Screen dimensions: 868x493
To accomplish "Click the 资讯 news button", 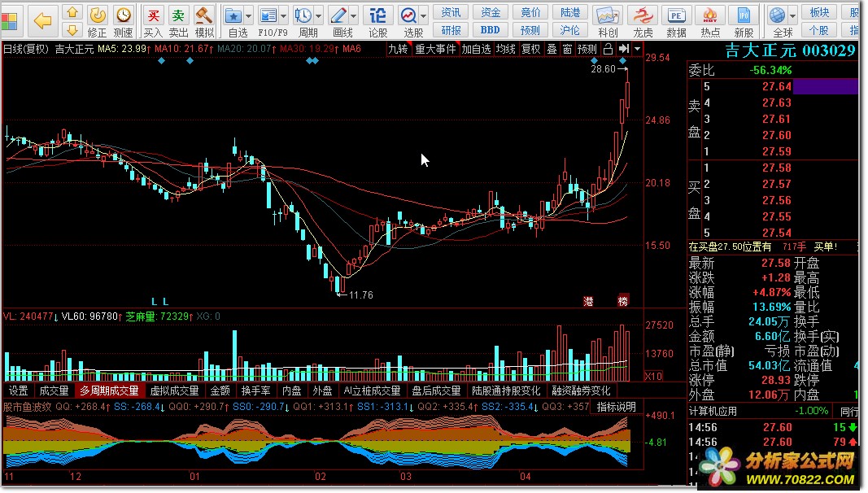I will [x=451, y=12].
